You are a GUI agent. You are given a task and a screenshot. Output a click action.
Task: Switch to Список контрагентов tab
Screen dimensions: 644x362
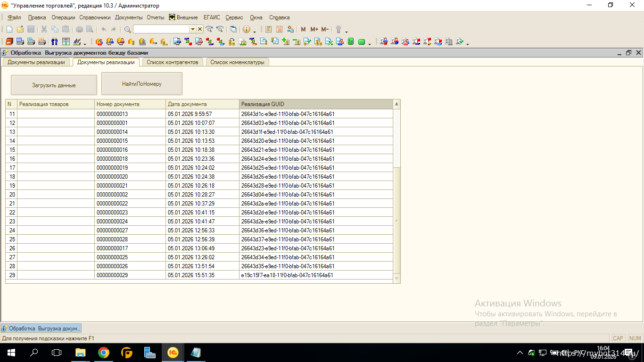pos(172,62)
